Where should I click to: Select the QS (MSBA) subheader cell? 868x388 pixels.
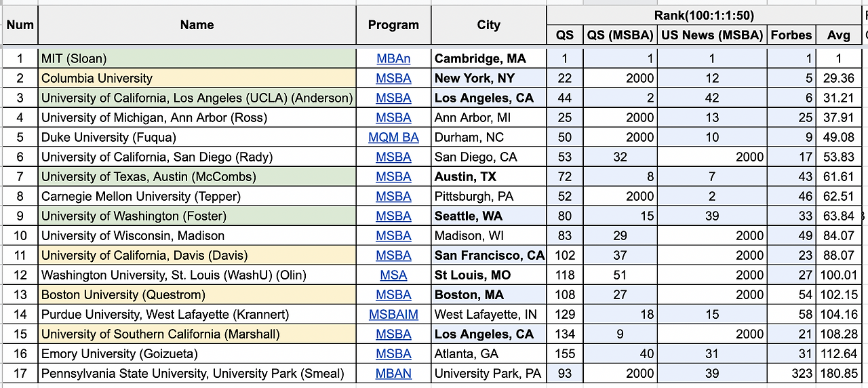620,35
